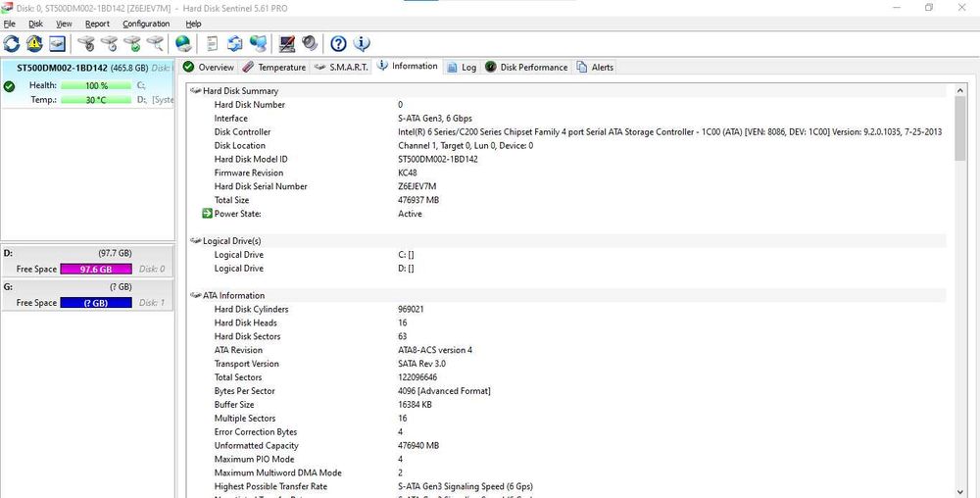
Task: Switch to the S.M.A.R.T. tab
Action: click(x=341, y=67)
